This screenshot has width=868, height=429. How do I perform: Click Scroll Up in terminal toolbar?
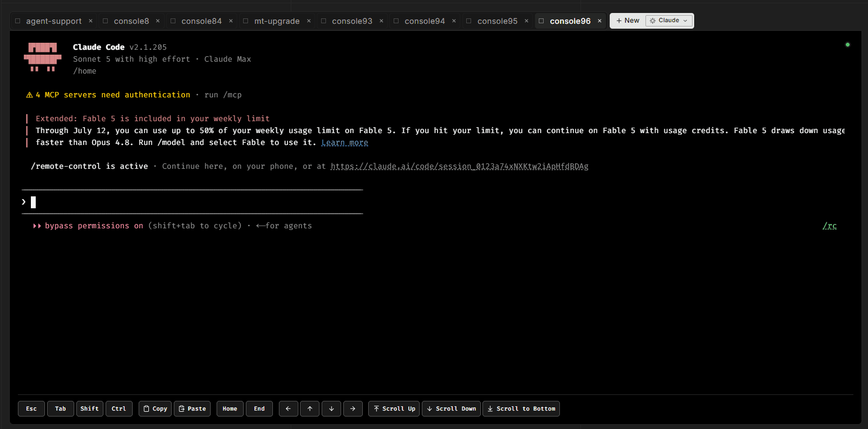(x=394, y=408)
